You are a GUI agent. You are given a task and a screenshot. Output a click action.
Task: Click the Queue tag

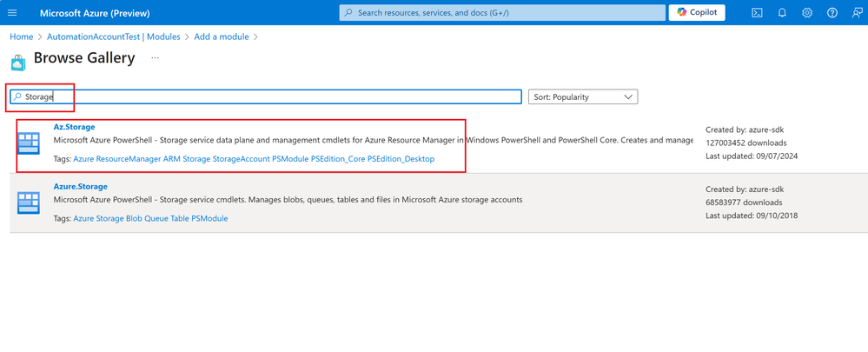tap(156, 219)
